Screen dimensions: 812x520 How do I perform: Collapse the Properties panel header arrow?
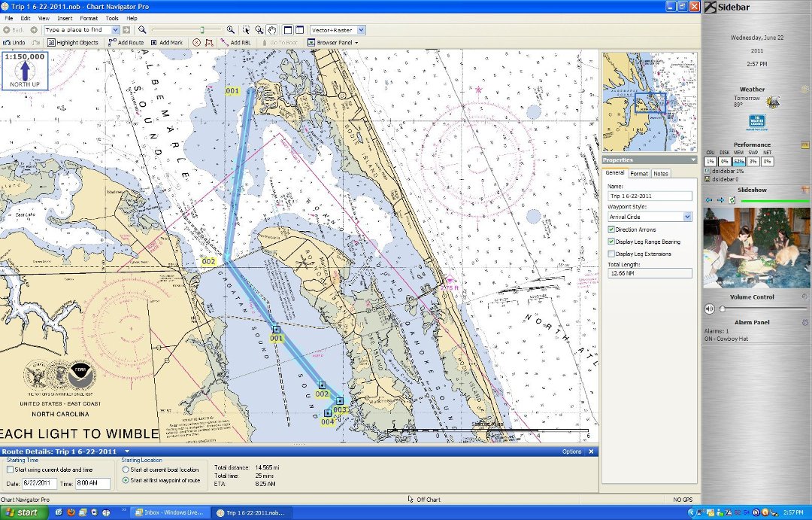click(x=693, y=160)
